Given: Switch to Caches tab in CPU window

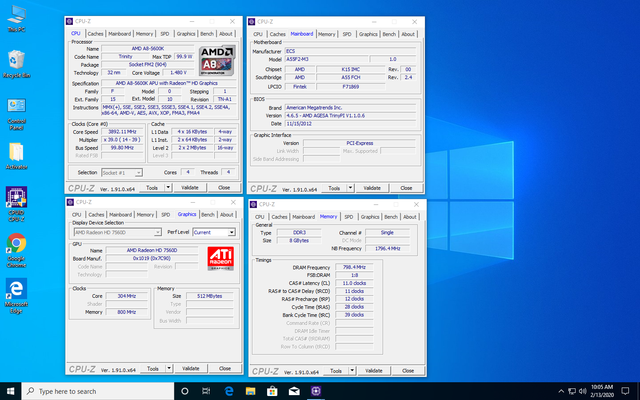Looking at the screenshot, I should (96, 34).
